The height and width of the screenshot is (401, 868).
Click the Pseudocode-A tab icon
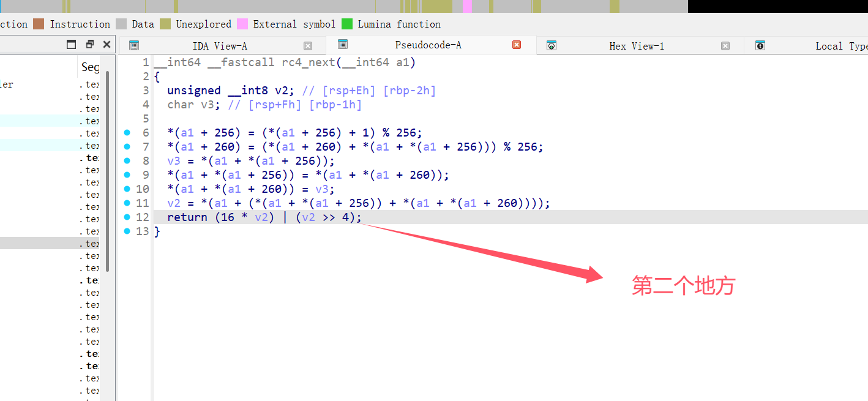pos(343,45)
